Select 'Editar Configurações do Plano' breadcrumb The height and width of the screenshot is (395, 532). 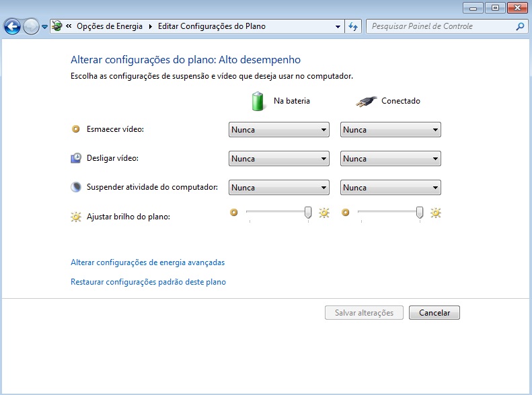point(211,27)
